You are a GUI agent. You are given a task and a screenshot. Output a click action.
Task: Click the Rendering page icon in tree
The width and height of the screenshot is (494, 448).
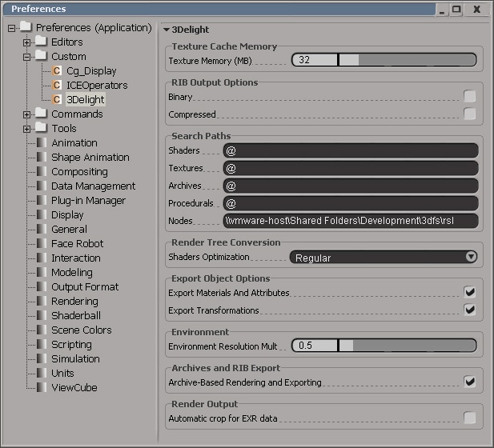(42, 302)
